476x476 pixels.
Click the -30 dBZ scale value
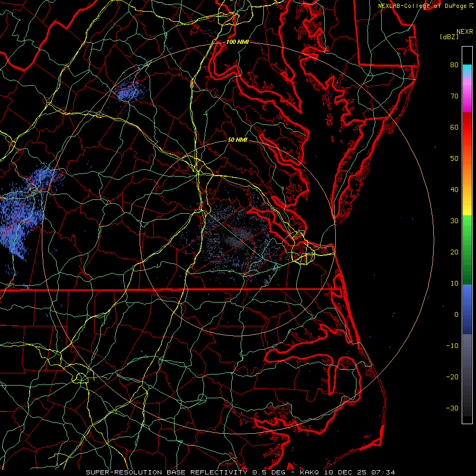[x=452, y=408]
